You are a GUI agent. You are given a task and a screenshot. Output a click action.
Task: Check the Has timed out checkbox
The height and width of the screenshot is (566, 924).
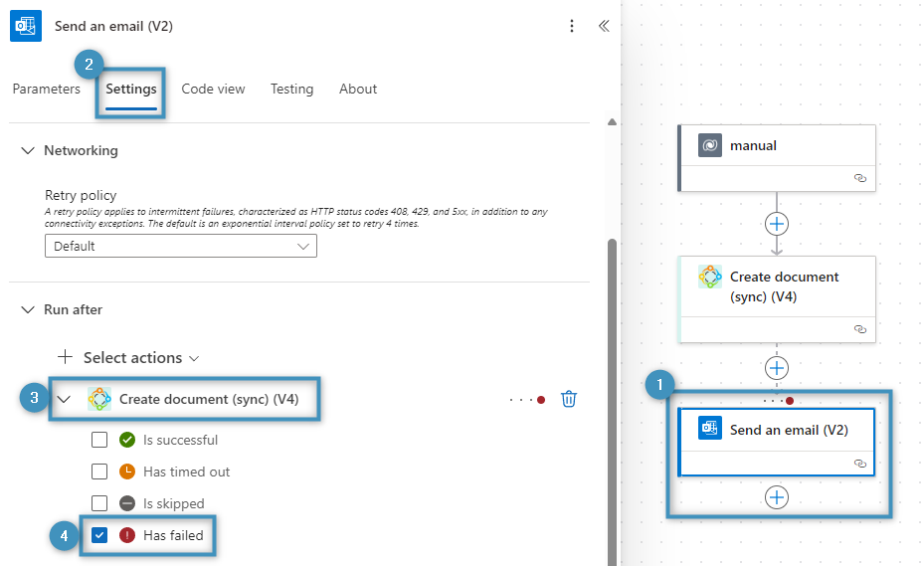point(99,472)
